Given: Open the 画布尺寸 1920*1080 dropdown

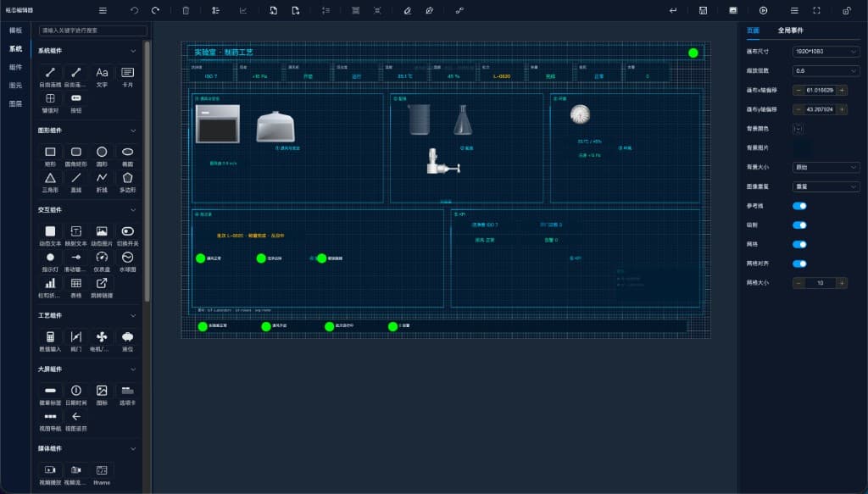Looking at the screenshot, I should pyautogui.click(x=826, y=52).
